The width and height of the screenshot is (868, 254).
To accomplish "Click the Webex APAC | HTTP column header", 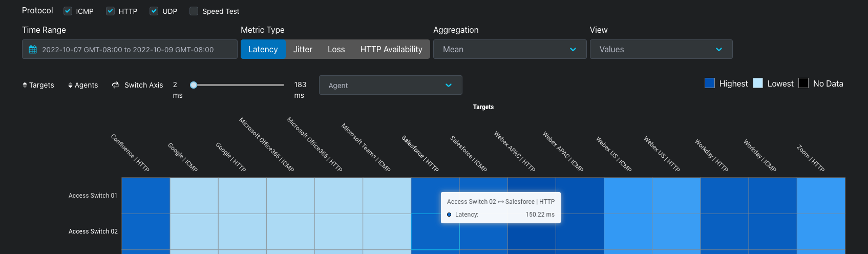I will (x=515, y=151).
